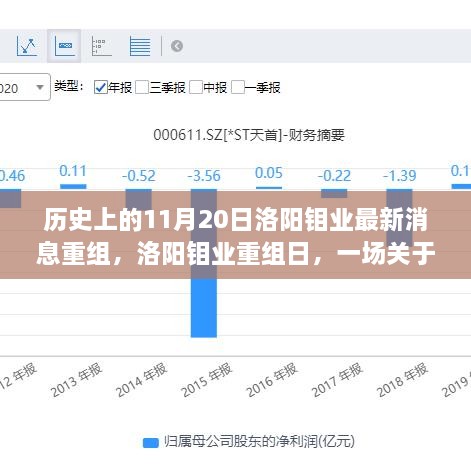This screenshot has height=471, width=471.
Task: Click the 0.05 value label for 2016
Action: tap(269, 173)
